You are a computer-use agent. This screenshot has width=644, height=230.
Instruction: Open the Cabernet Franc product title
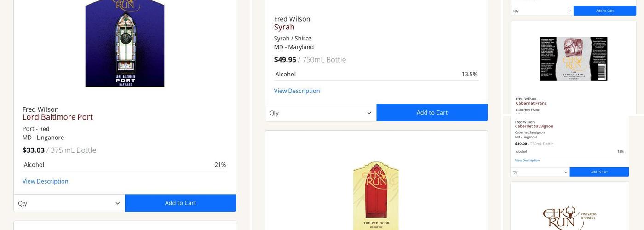(x=531, y=103)
